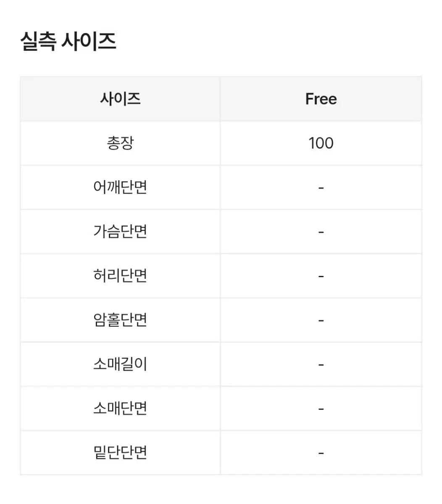Select the 사이즈 header cell
The width and height of the screenshot is (442, 504).
[x=120, y=99]
